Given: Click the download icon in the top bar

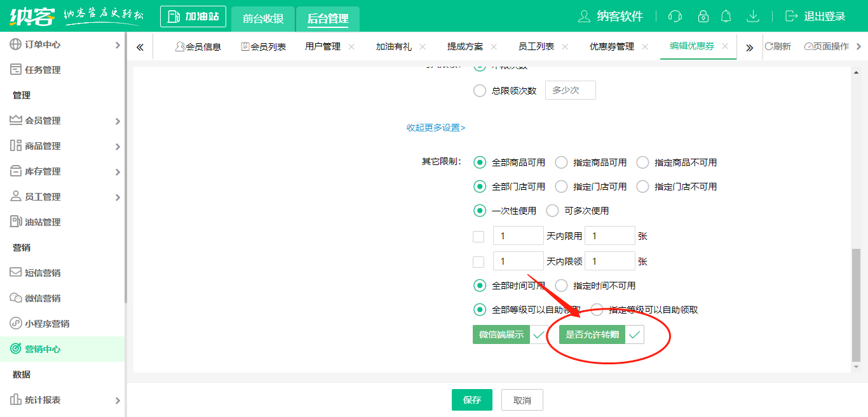Looking at the screenshot, I should click(x=753, y=16).
